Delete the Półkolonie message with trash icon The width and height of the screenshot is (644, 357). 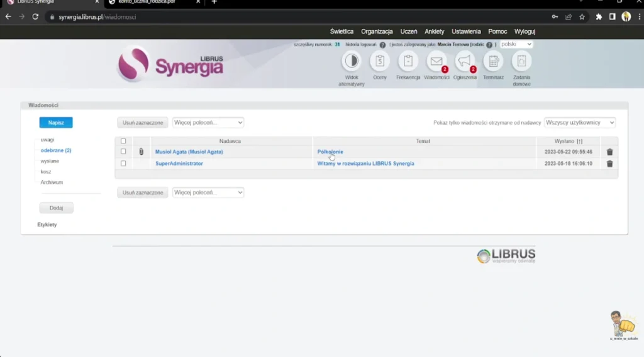coord(609,152)
